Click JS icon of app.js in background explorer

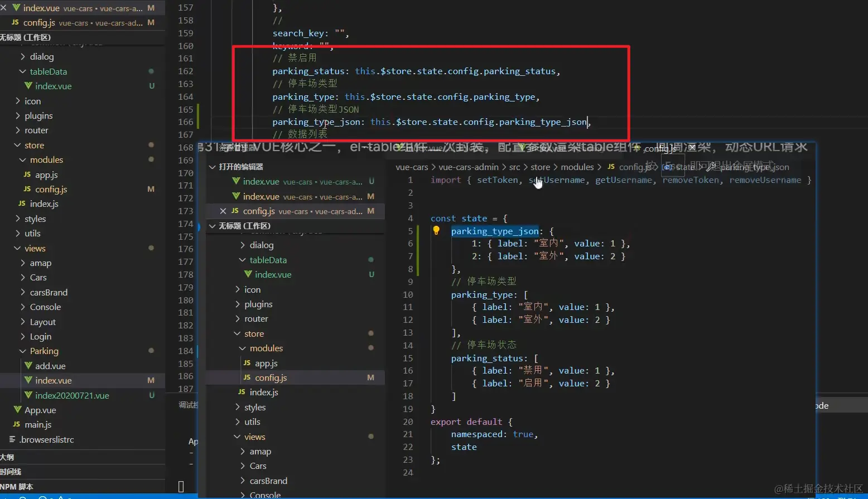pos(27,175)
